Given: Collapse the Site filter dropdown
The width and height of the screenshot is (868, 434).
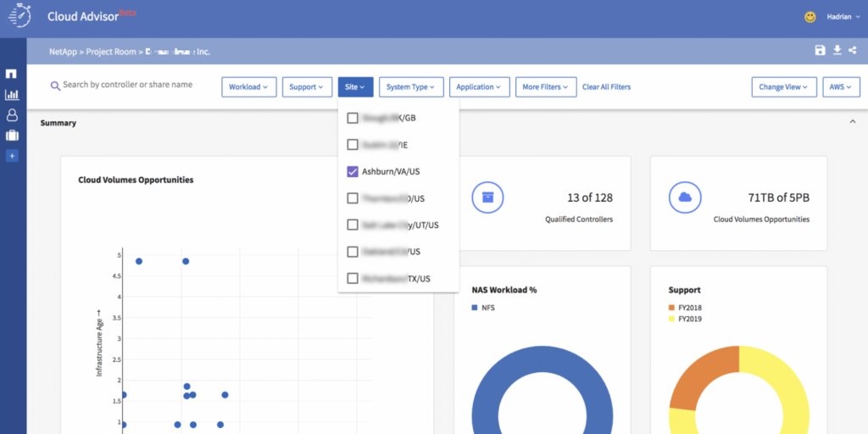Looking at the screenshot, I should click(355, 87).
